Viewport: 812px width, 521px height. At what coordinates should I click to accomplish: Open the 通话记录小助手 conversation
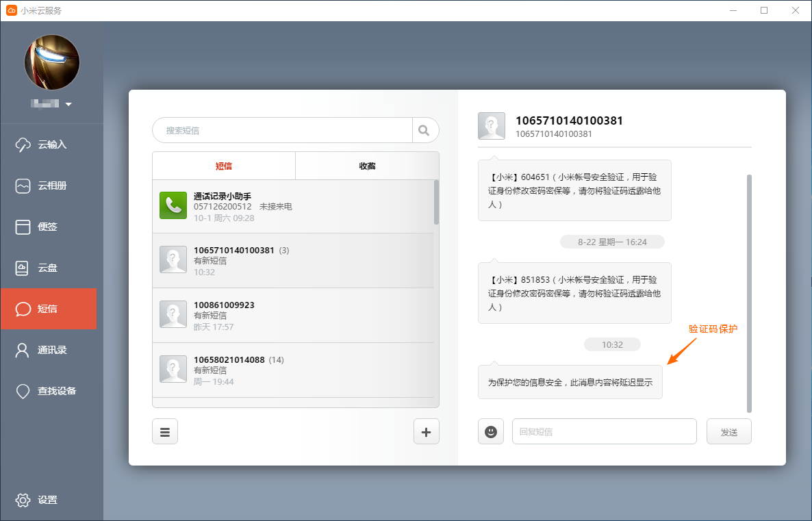pos(293,206)
